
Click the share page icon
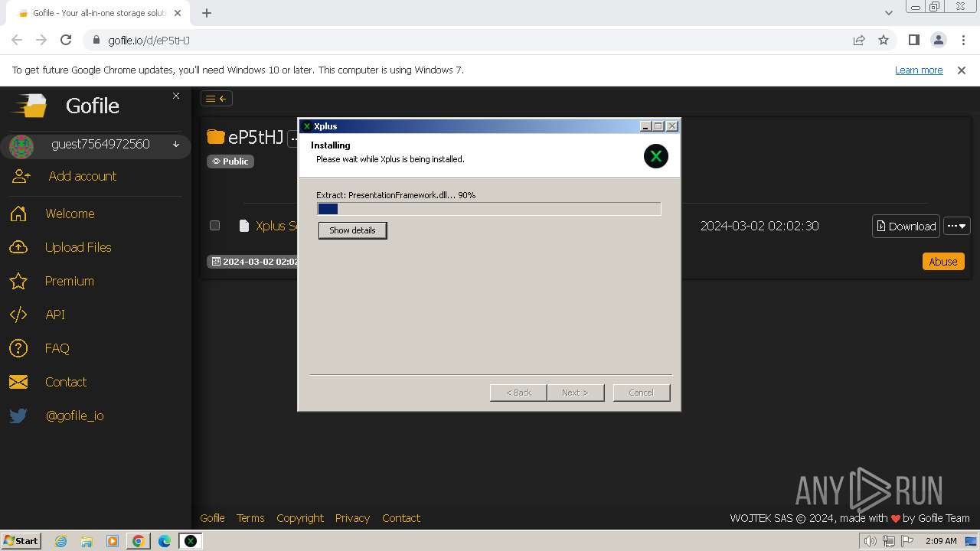pyautogui.click(x=859, y=40)
